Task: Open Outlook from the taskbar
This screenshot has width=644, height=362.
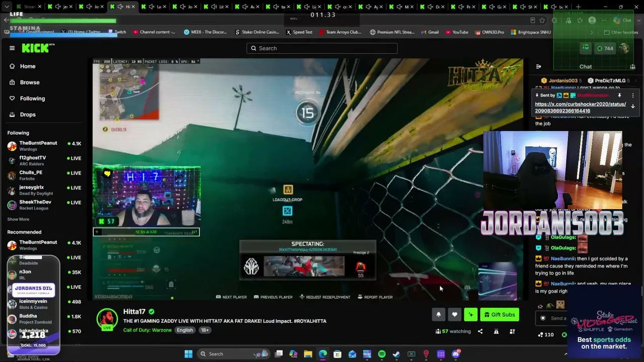Action: coord(352,354)
